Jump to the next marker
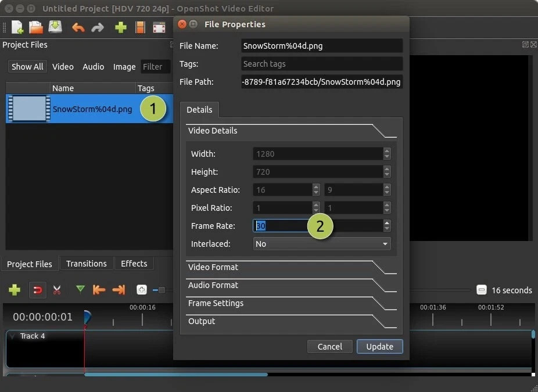The width and height of the screenshot is (538, 392). pyautogui.click(x=119, y=290)
